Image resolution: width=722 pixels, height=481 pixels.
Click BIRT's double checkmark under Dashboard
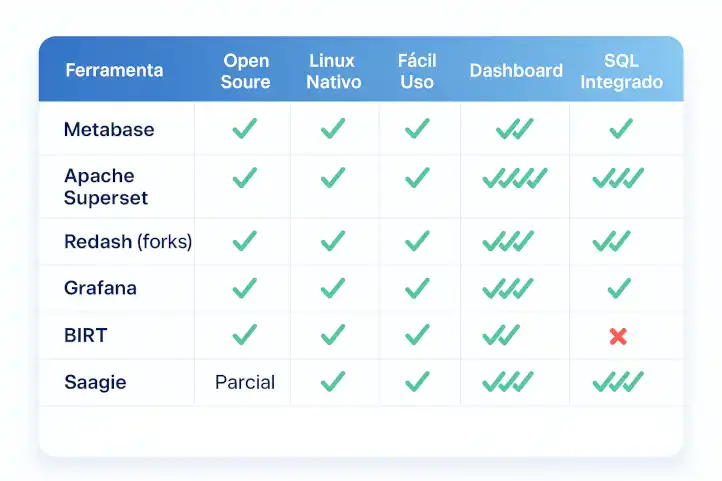(x=501, y=335)
